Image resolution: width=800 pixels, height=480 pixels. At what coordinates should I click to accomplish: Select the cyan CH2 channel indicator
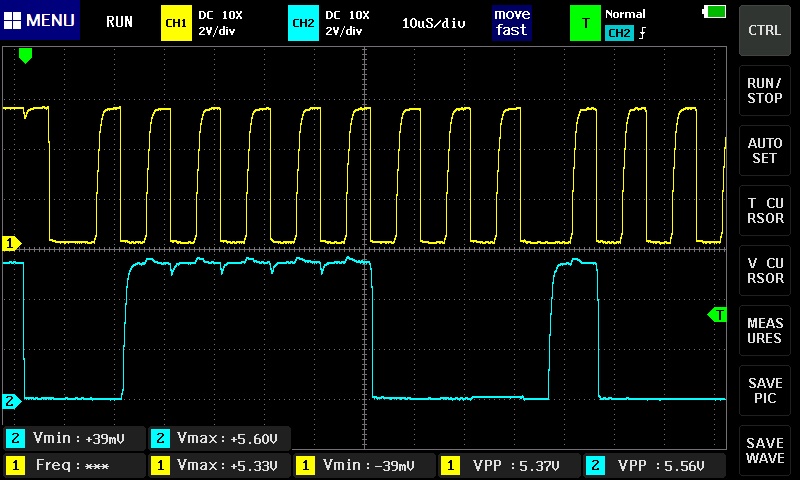click(303, 23)
